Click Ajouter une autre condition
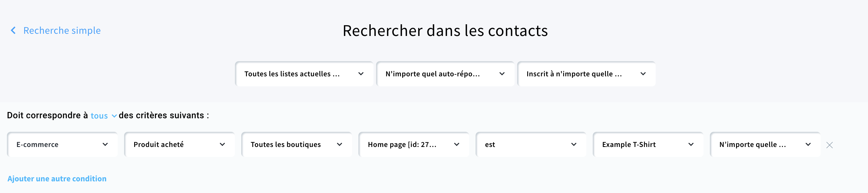868x193 pixels. point(56,178)
